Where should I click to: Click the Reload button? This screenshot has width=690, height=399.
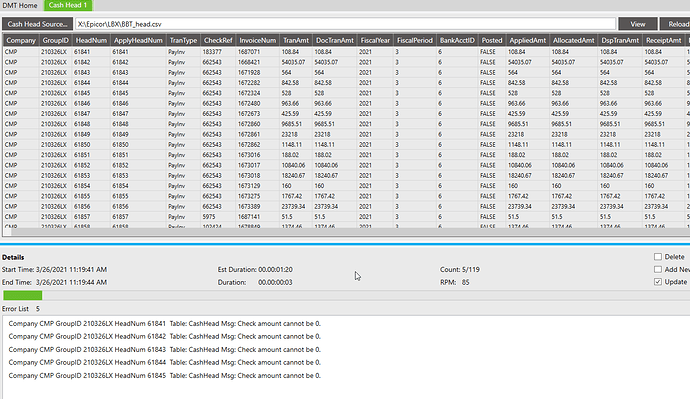pos(676,24)
